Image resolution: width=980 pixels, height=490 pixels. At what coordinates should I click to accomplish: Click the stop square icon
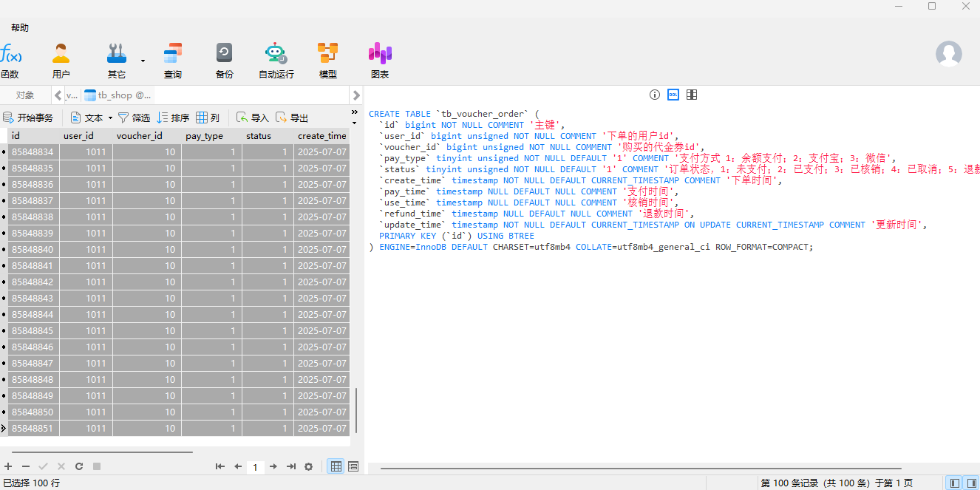click(96, 466)
